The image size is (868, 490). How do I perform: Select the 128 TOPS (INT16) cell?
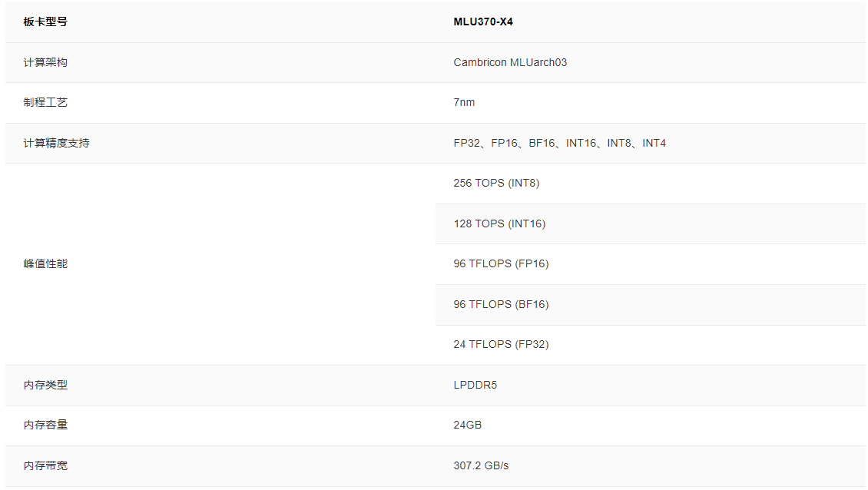click(x=499, y=223)
